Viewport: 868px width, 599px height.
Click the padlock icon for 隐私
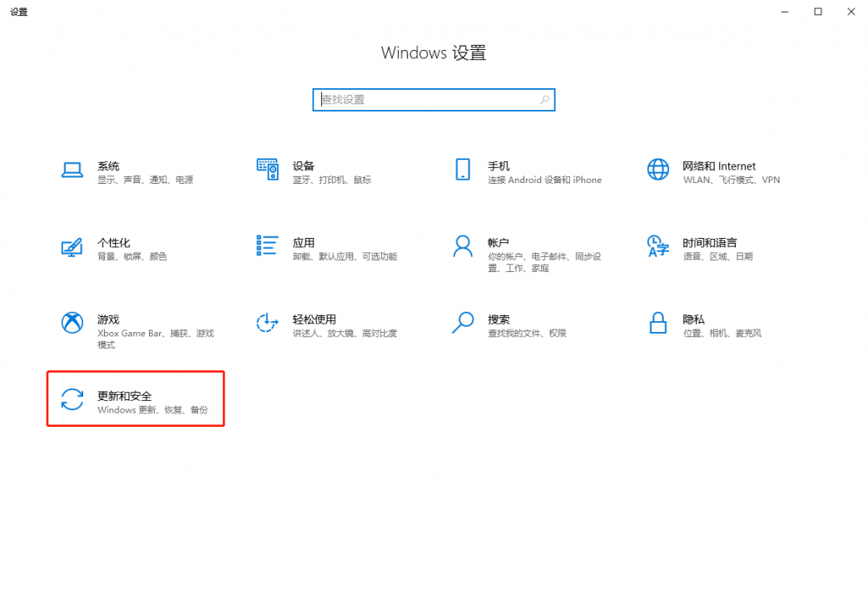657,323
